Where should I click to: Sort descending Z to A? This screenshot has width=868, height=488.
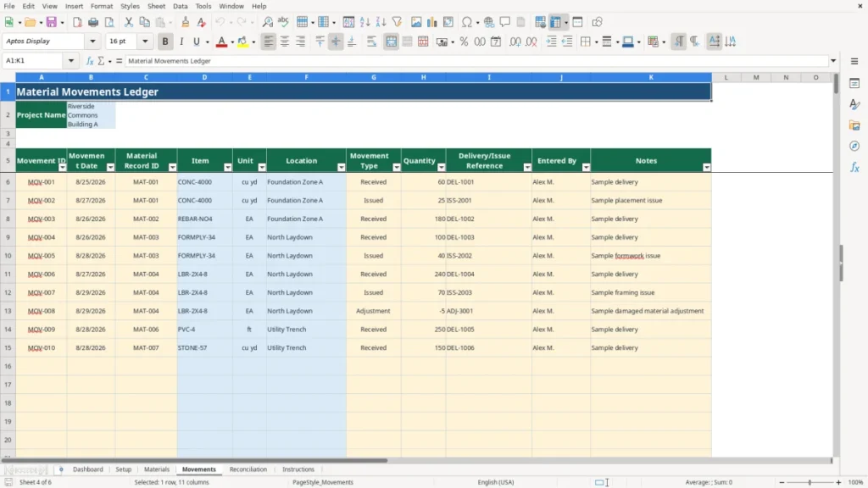click(381, 22)
